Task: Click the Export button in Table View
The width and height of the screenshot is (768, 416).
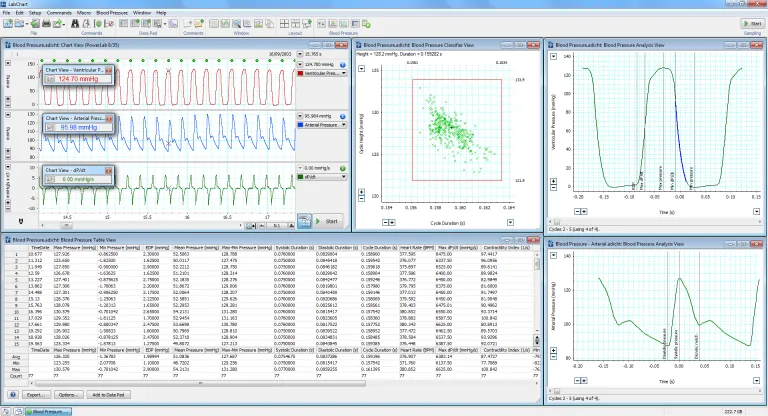Action: click(36, 395)
